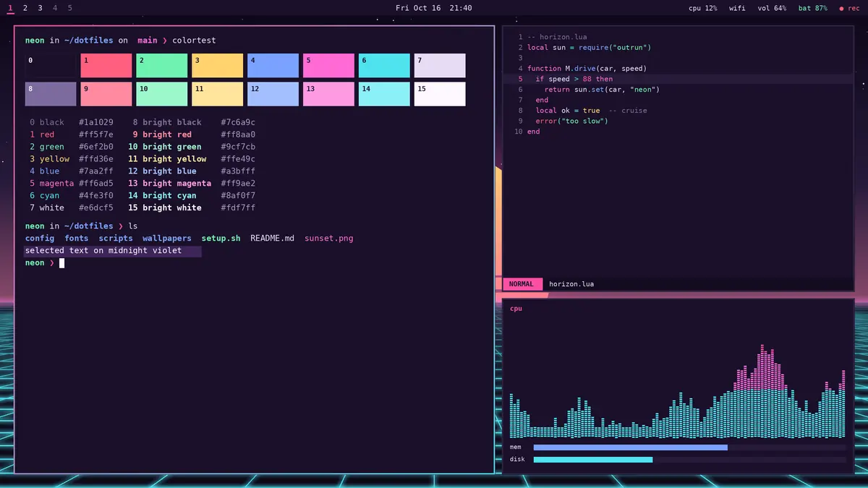Image resolution: width=868 pixels, height=488 pixels.
Task: Click 'sunset.png' in the ls output
Action: (329, 238)
